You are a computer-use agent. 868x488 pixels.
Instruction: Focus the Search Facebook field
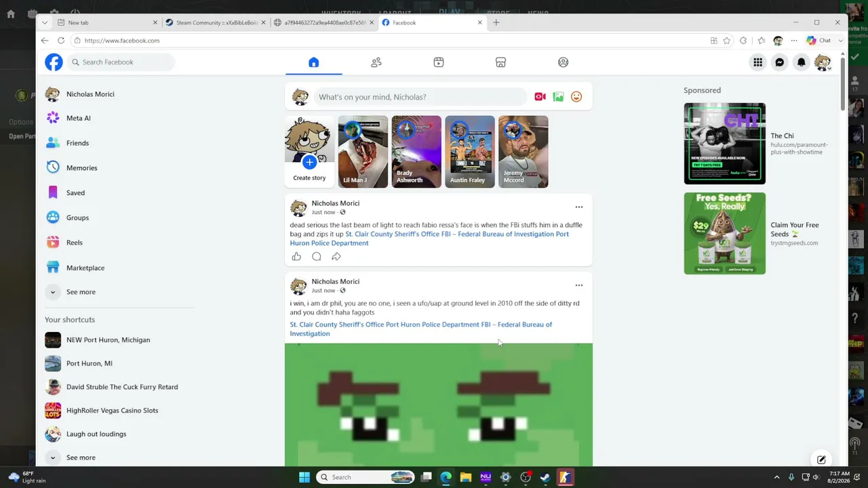(121, 62)
